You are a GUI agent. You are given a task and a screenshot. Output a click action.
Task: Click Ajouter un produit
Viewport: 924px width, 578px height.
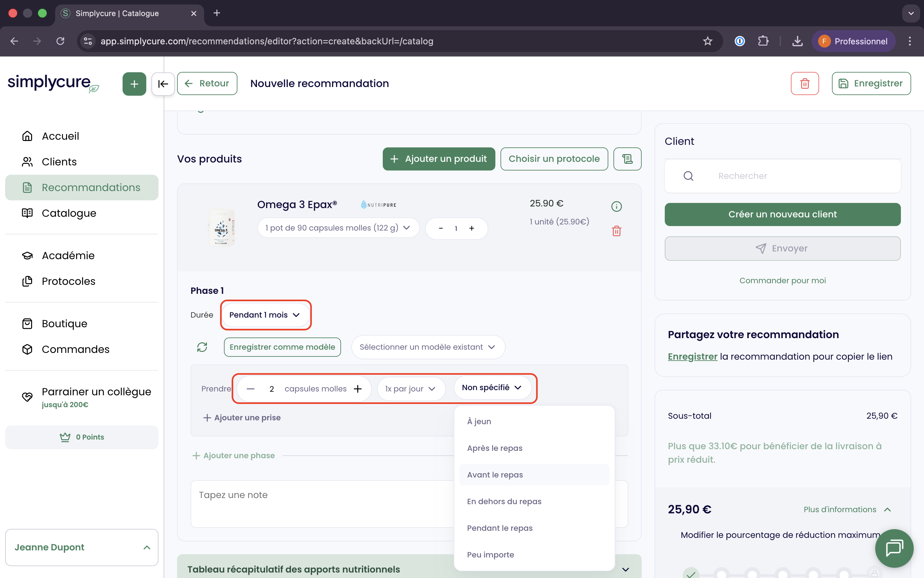click(439, 159)
